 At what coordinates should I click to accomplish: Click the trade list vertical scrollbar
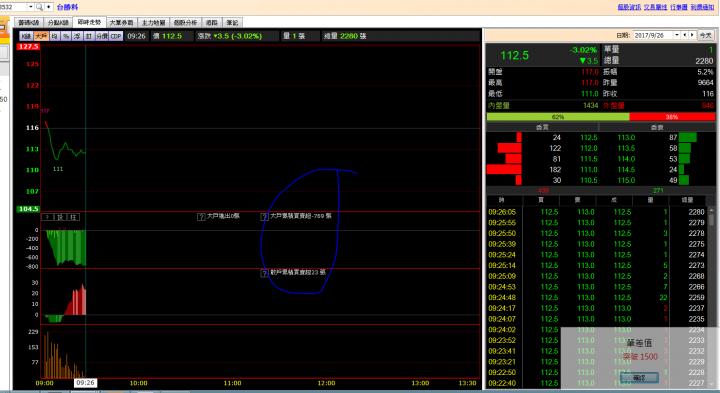pyautogui.click(x=711, y=298)
